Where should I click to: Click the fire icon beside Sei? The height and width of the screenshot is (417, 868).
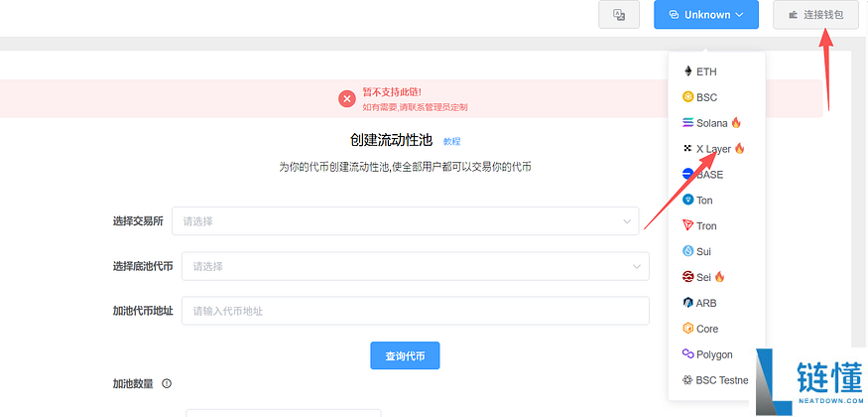[719, 276]
